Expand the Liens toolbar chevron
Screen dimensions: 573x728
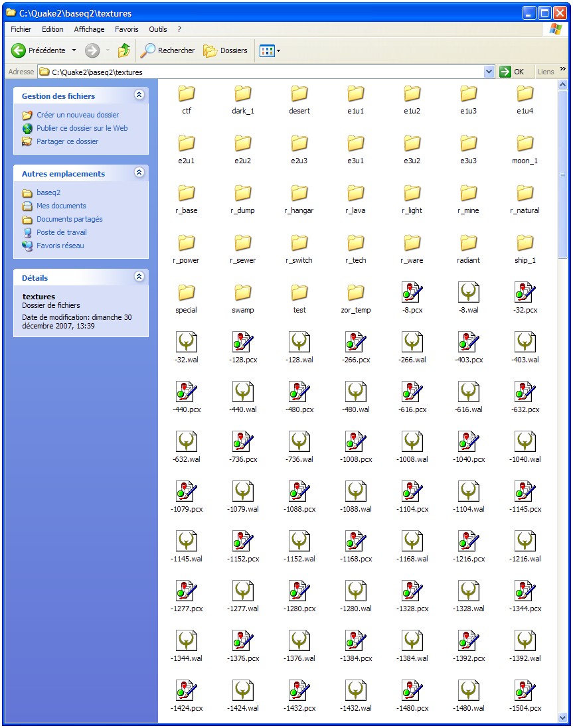(x=563, y=69)
